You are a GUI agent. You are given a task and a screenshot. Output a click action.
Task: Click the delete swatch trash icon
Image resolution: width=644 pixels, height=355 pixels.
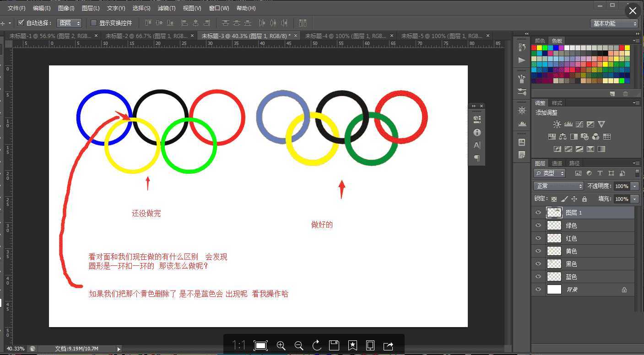tap(625, 93)
